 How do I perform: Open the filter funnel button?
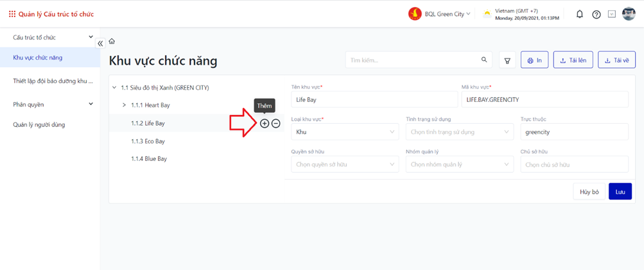507,60
